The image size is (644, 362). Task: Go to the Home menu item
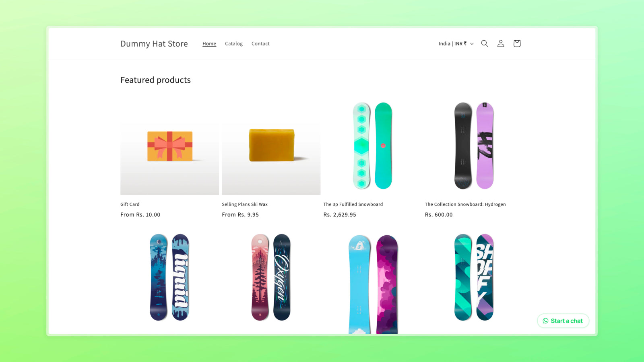[x=209, y=43]
